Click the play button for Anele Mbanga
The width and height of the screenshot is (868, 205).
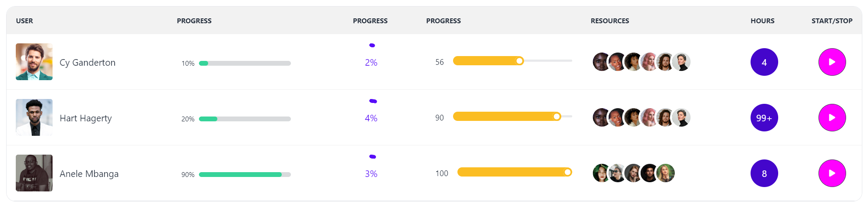(832, 173)
